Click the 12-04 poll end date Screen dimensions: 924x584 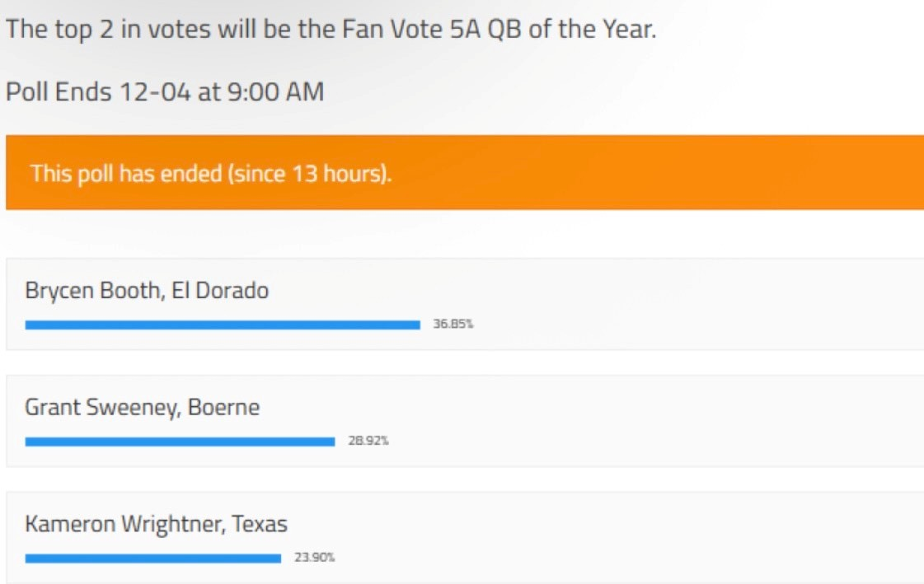click(155, 91)
